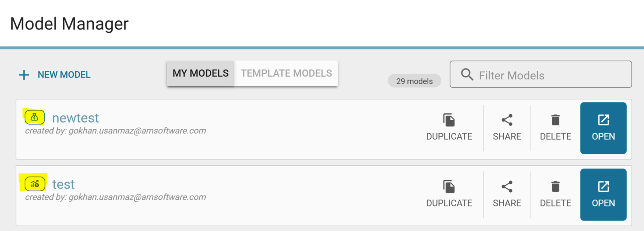Click the money bag icon beside newtest
This screenshot has height=231, width=644.
pos(35,117)
